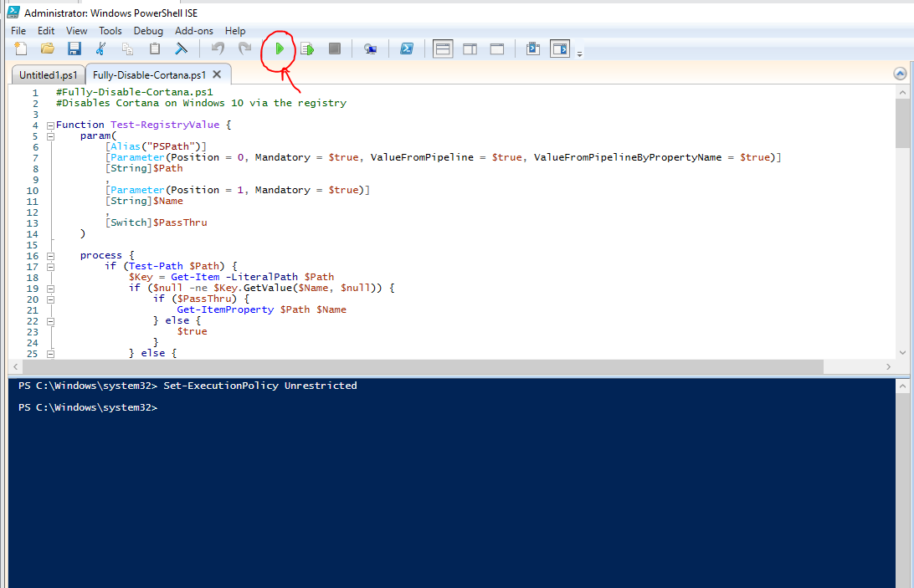This screenshot has height=588, width=914.
Task: Select the Fully-Disable-Cortana.ps1 tab
Action: pyautogui.click(x=149, y=74)
